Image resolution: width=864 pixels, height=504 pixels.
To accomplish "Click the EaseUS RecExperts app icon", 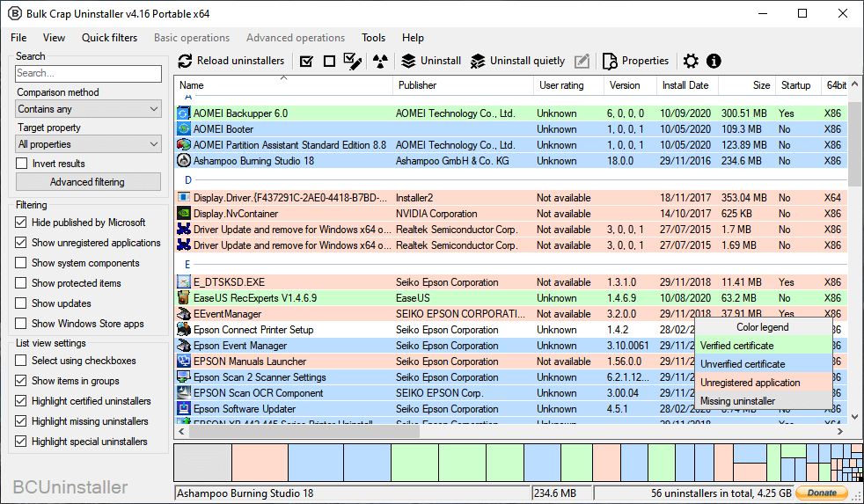I will tap(184, 298).
